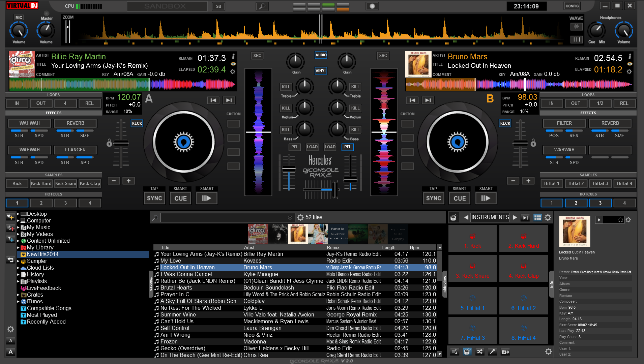This screenshot has width=644, height=364.
Task: Open the CONFIG menu
Action: (x=572, y=6)
